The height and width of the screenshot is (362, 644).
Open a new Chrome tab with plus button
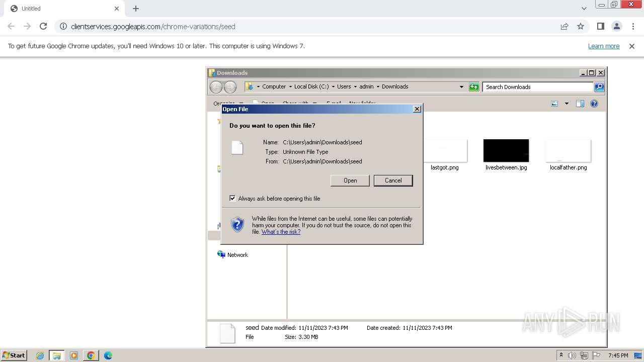pyautogui.click(x=136, y=9)
